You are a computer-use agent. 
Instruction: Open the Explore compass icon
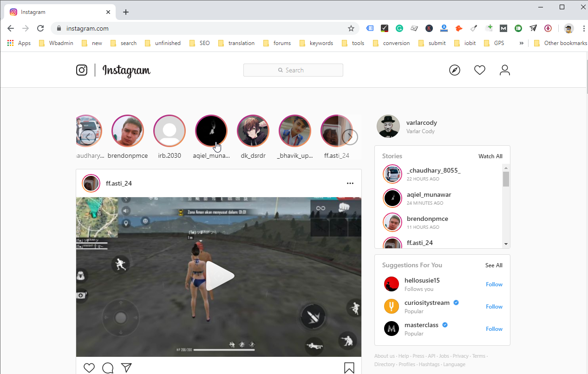point(455,70)
